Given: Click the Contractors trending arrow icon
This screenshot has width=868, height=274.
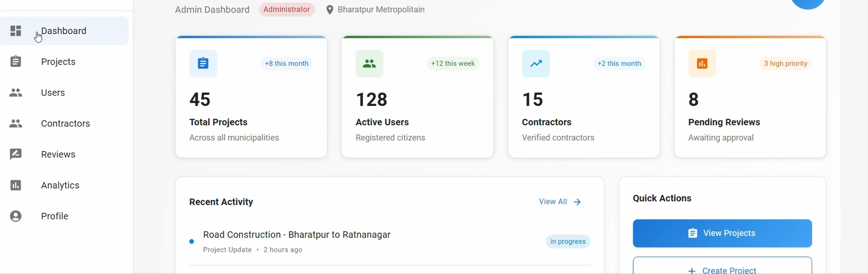Looking at the screenshot, I should point(536,64).
